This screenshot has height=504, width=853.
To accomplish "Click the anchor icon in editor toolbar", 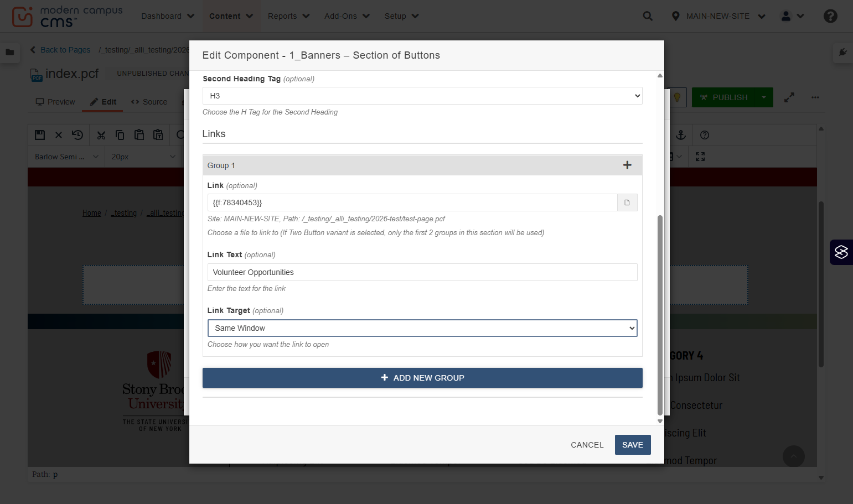I will pyautogui.click(x=681, y=135).
